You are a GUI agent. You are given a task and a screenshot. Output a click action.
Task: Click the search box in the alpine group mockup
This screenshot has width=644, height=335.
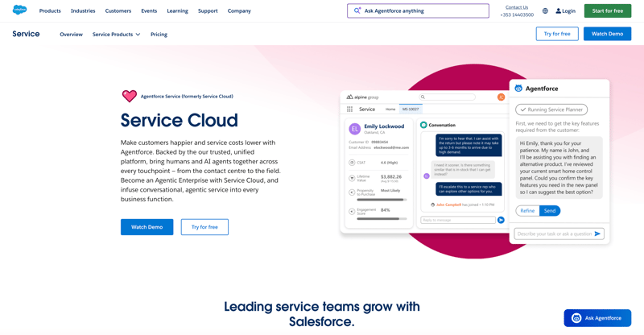447,97
